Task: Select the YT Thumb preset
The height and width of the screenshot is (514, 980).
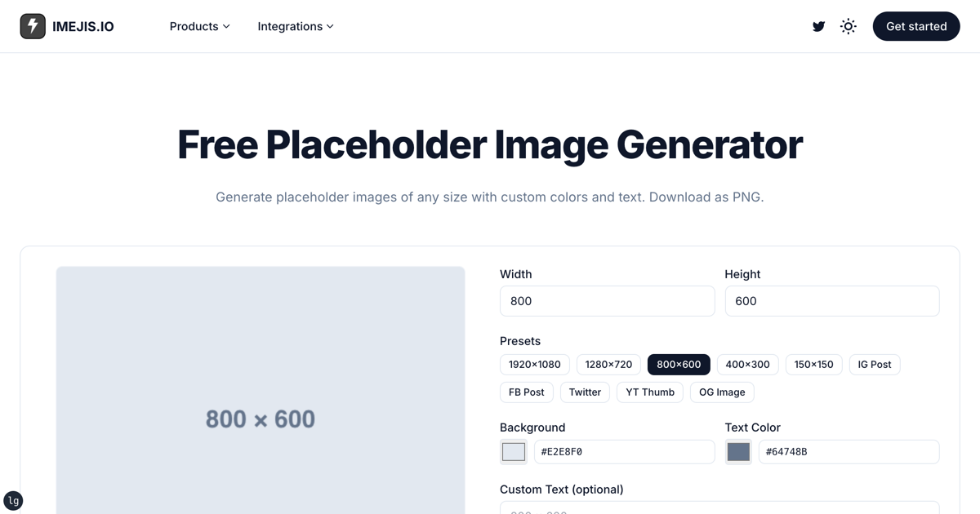Action: [x=649, y=392]
